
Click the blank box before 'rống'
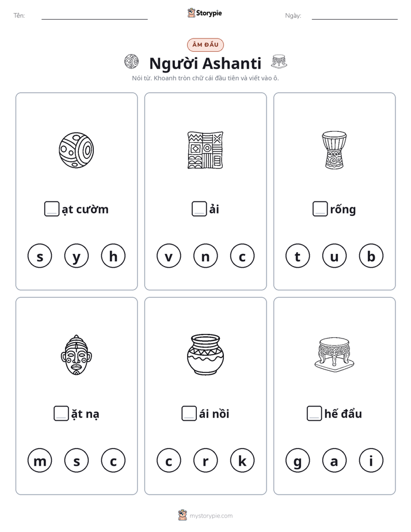(x=320, y=208)
